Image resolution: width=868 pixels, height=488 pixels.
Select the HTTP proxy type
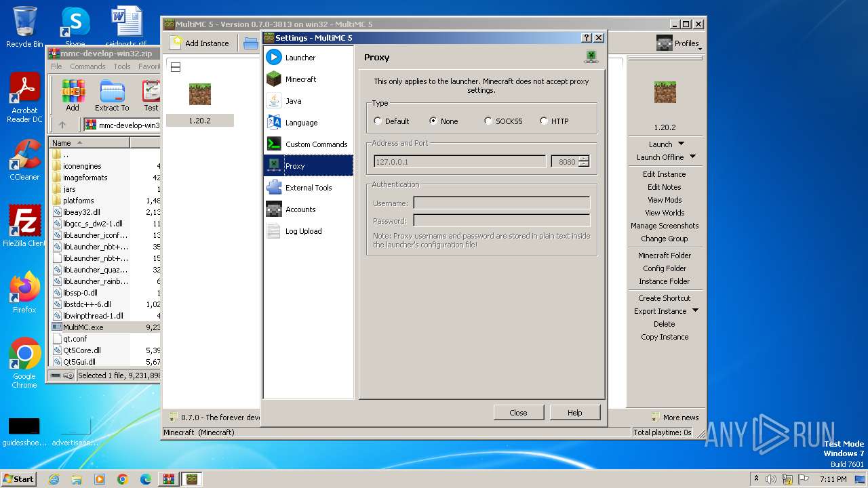tap(554, 121)
